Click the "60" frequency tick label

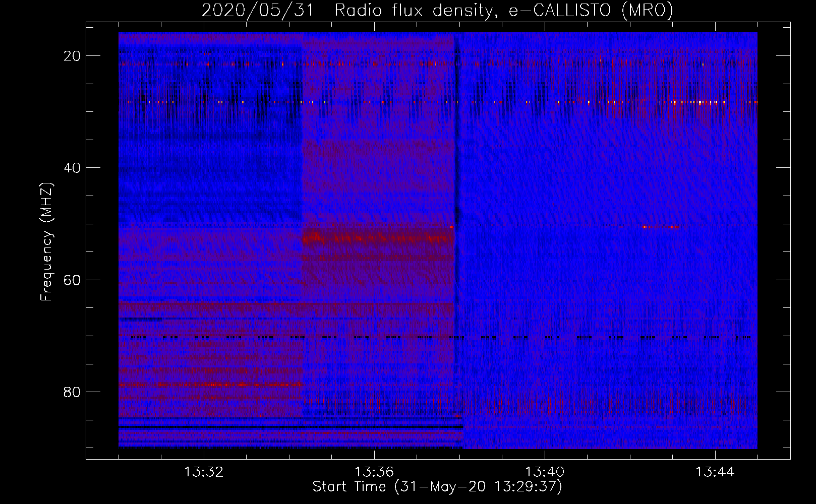pyautogui.click(x=72, y=280)
